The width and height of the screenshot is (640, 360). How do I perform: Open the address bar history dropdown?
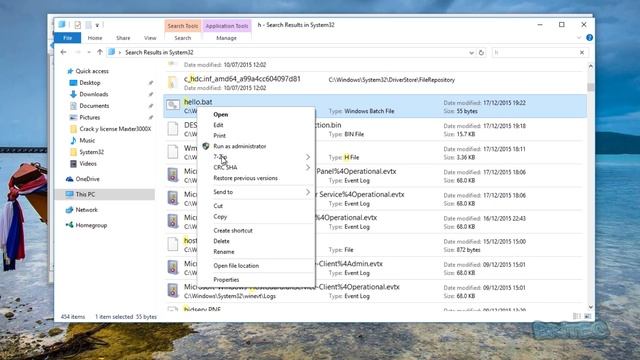point(471,53)
